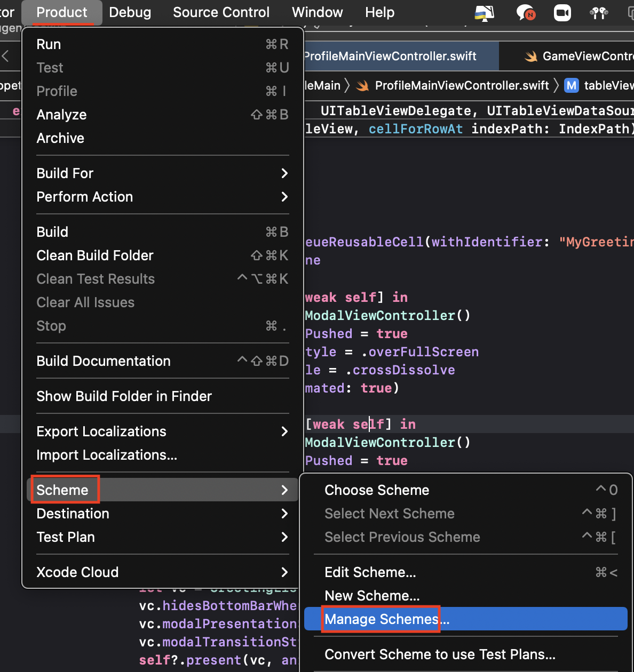The height and width of the screenshot is (672, 634).
Task: Choose Run from Product menu
Action: click(163, 44)
